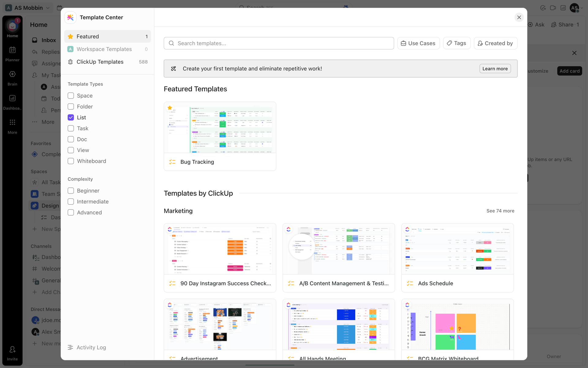Click the ClickUp Templates logo icon

70,62
